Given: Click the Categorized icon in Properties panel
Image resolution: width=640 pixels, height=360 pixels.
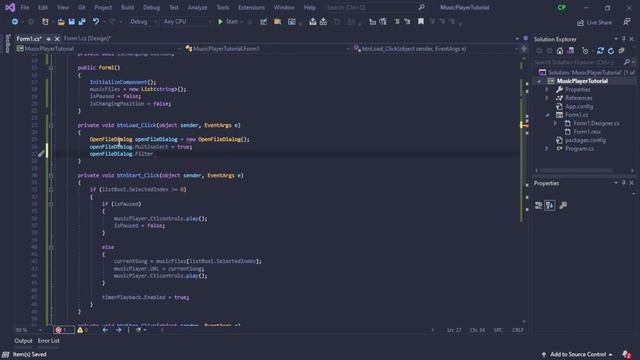Looking at the screenshot, I should point(538,205).
